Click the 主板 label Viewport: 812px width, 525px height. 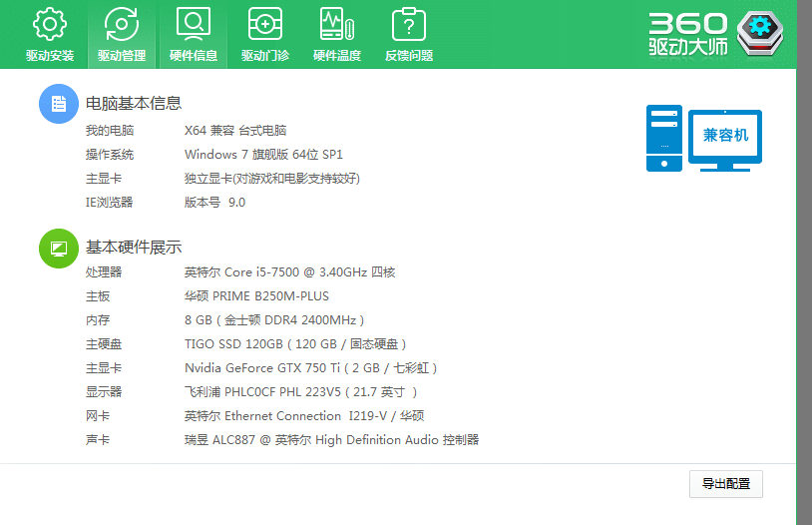98,295
